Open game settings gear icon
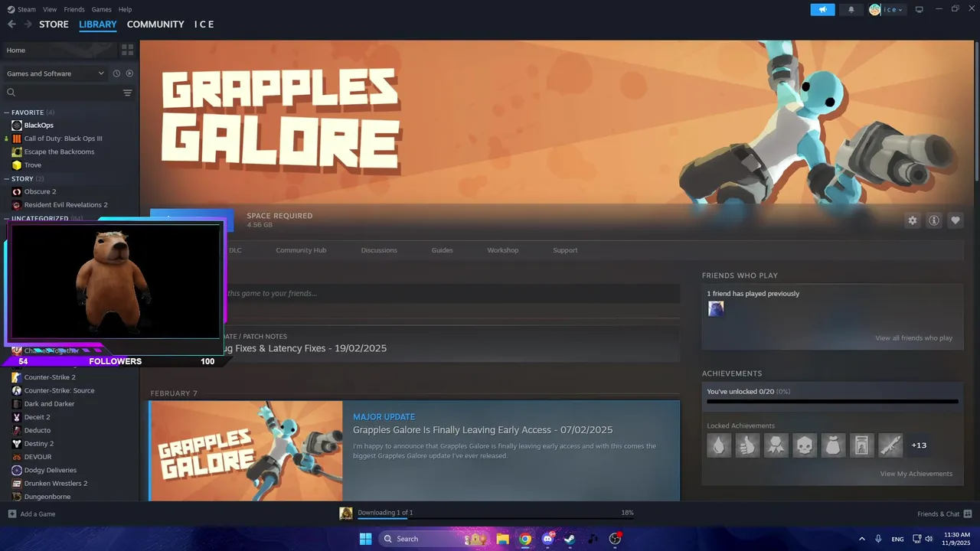Screen dimensions: 980x551 912,220
